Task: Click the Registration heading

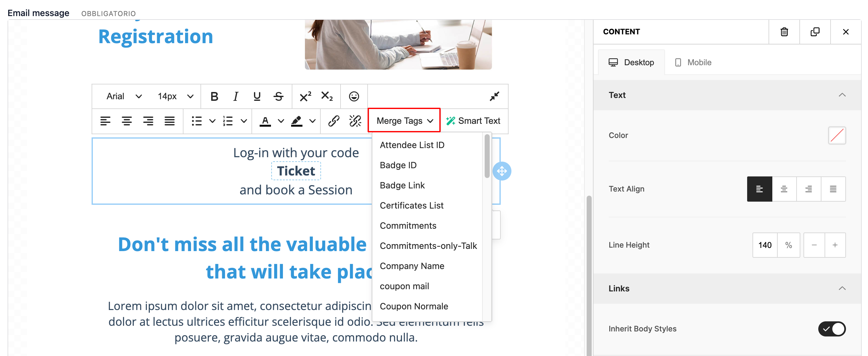Action: (156, 37)
